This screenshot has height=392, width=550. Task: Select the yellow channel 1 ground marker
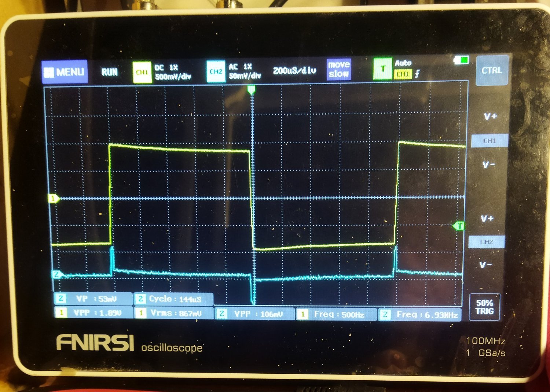pyautogui.click(x=53, y=199)
